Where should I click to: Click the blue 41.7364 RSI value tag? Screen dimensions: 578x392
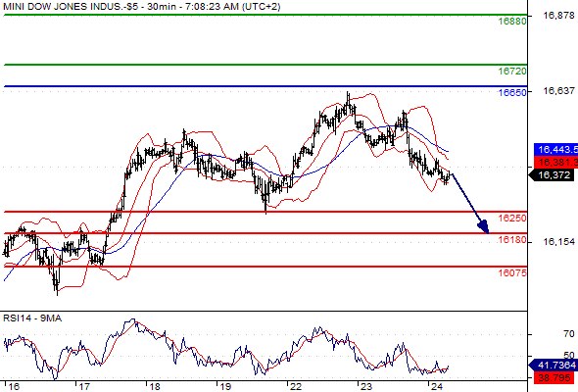553,366
